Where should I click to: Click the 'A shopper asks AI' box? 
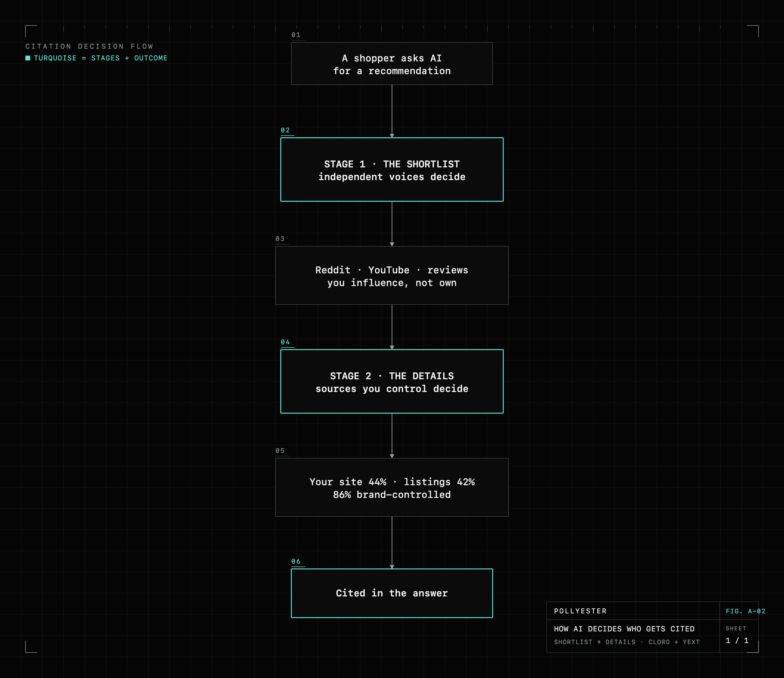(x=392, y=64)
